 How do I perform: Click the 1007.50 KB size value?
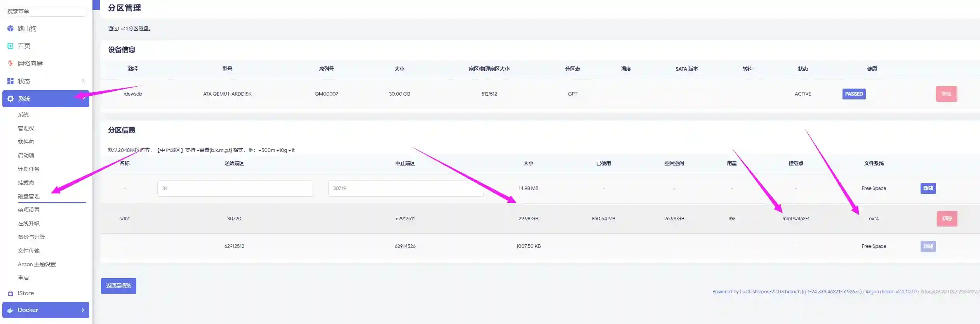pos(528,246)
